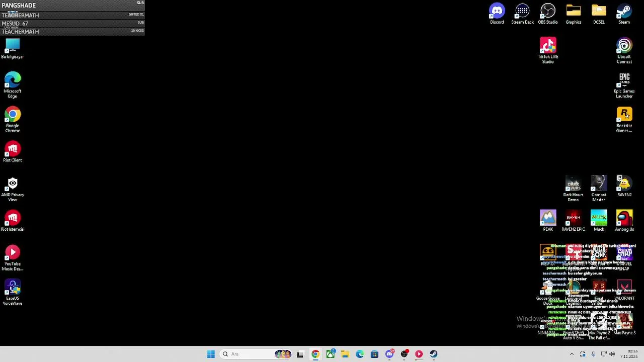Select the Among Us desktop icon

tap(624, 221)
